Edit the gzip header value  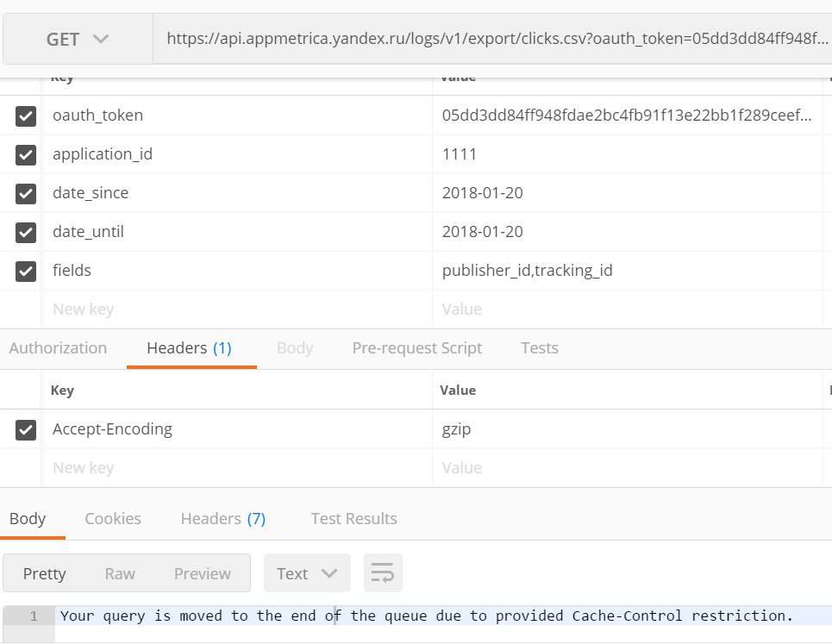[x=627, y=428]
